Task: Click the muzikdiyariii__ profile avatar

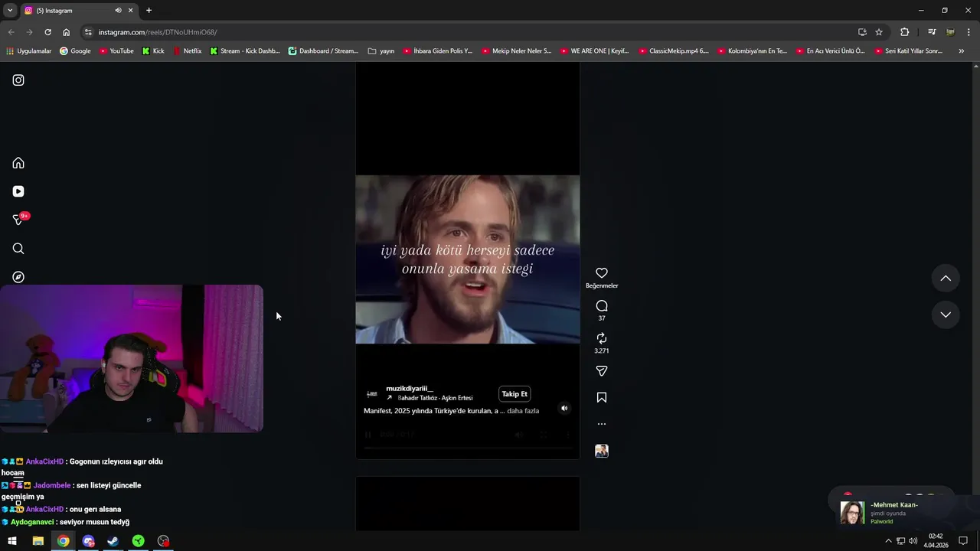Action: click(x=372, y=394)
